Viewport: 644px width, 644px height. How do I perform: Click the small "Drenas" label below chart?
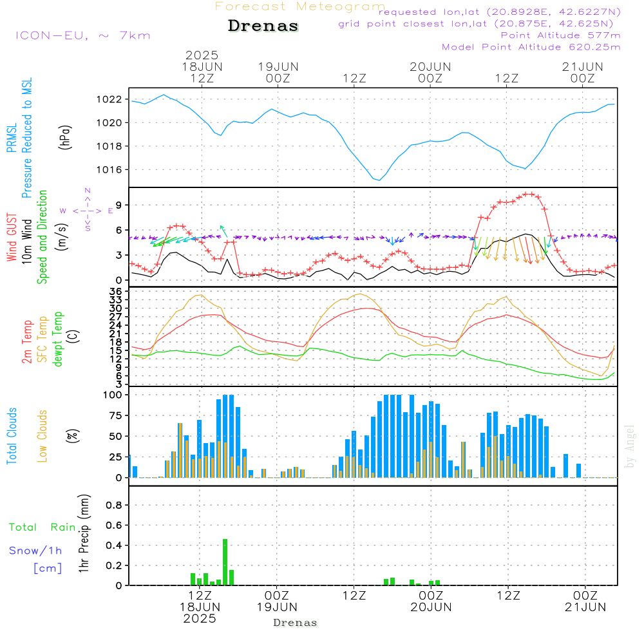pos(296,623)
